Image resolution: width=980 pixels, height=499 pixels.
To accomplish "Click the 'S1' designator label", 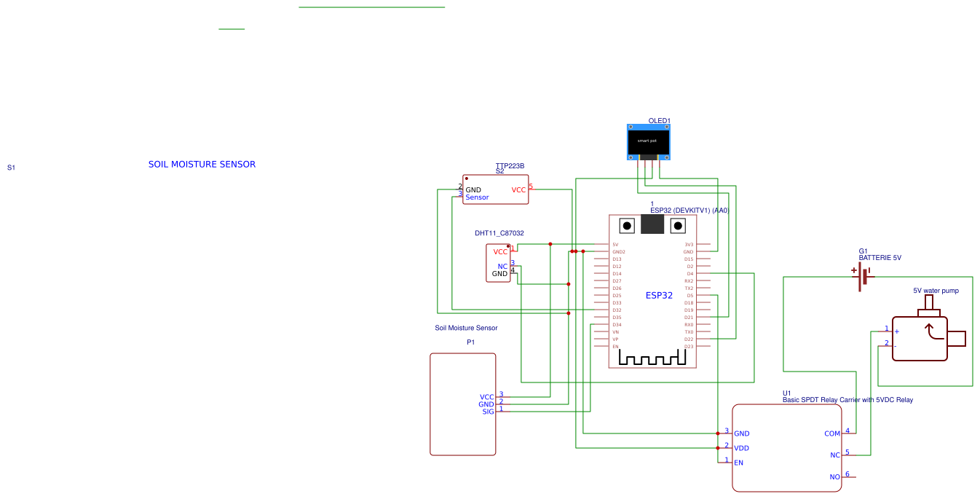I will 11,168.
